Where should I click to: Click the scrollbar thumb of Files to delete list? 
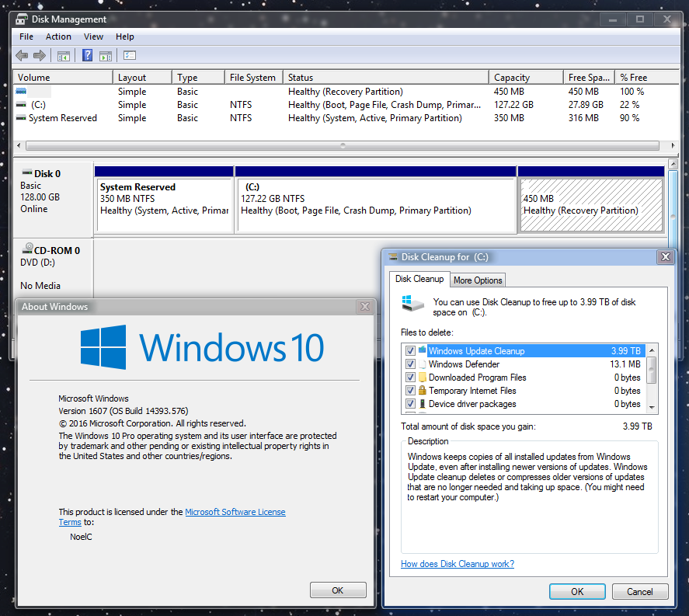tap(652, 370)
